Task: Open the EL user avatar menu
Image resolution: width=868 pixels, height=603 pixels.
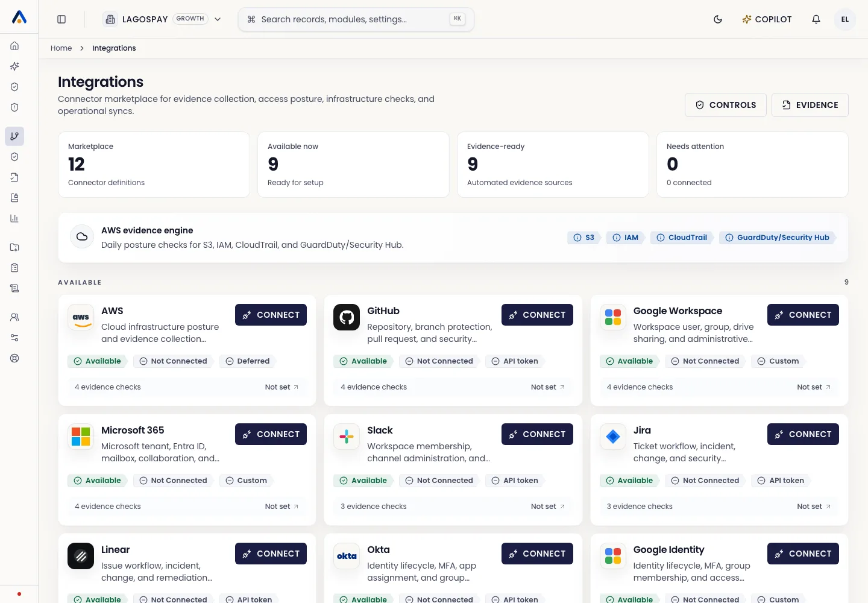Action: click(845, 19)
